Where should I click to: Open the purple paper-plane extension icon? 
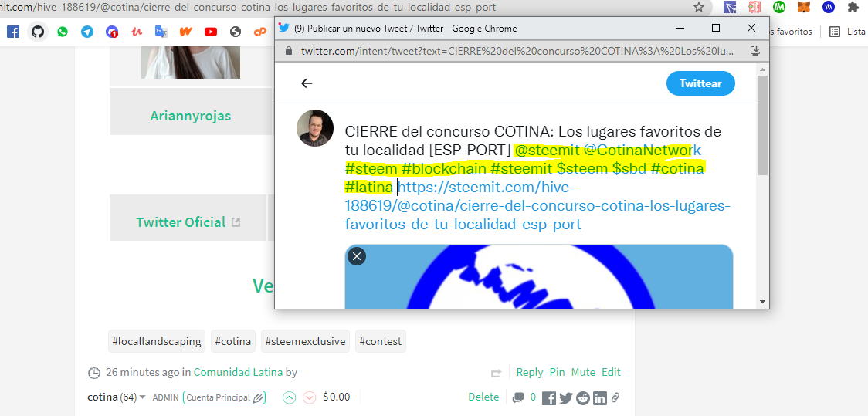[x=730, y=7]
